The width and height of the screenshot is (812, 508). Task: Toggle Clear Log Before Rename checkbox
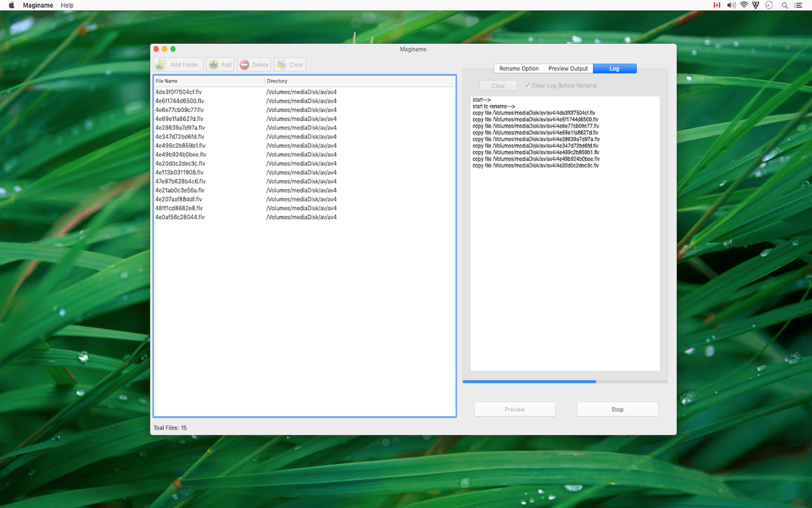point(527,85)
